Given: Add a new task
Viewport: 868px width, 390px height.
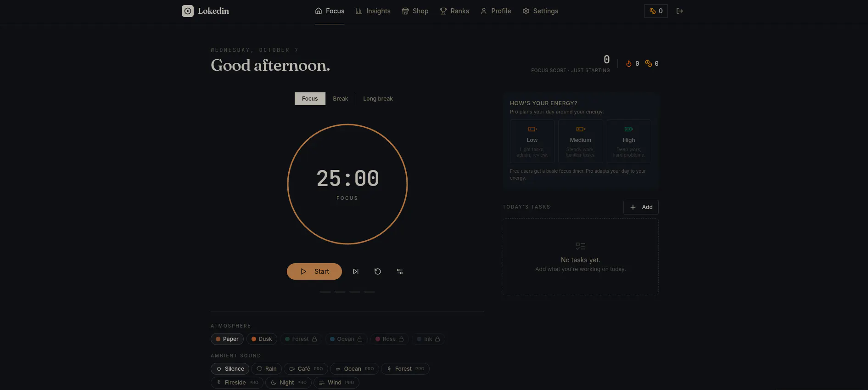Looking at the screenshot, I should tap(641, 207).
